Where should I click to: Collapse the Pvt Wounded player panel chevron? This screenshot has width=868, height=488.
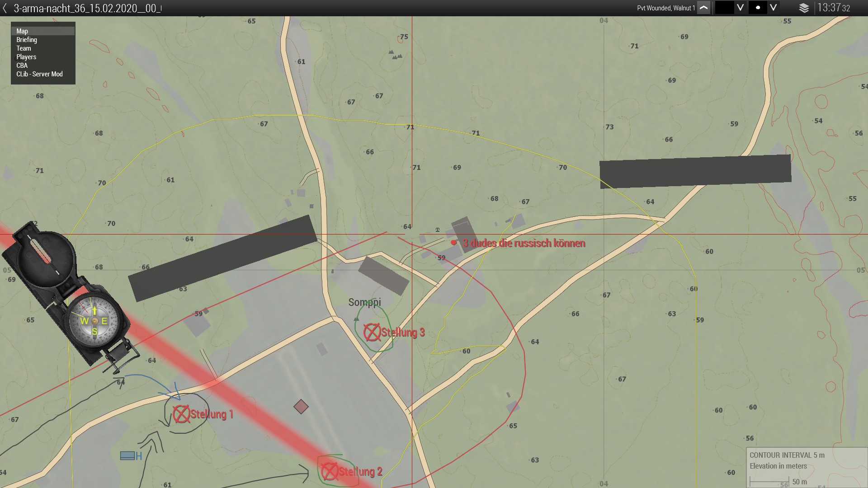703,8
